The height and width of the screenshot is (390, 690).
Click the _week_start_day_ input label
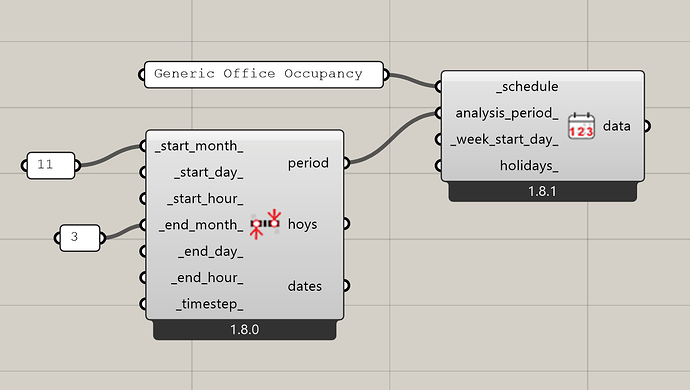pos(505,140)
